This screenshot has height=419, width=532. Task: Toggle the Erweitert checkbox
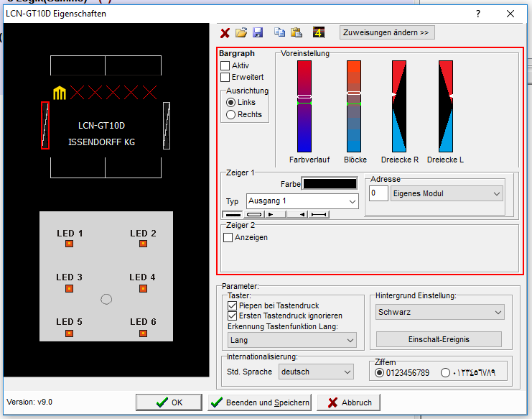pyautogui.click(x=225, y=77)
